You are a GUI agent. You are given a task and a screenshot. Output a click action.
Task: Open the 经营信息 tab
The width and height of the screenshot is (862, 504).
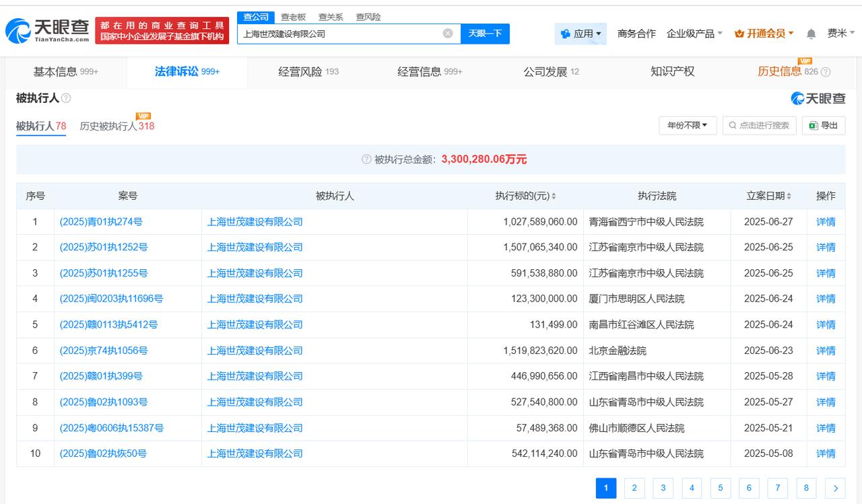(430, 72)
